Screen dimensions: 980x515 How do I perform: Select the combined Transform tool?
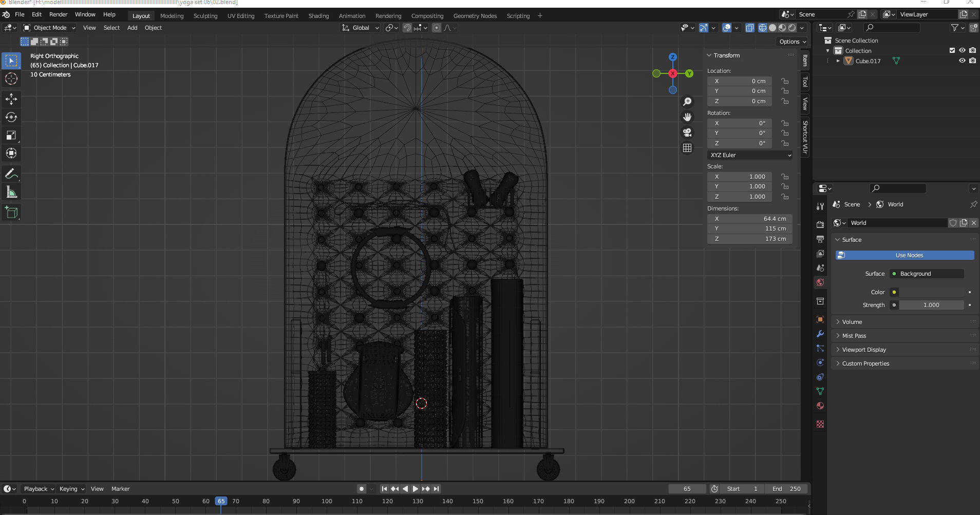11,153
